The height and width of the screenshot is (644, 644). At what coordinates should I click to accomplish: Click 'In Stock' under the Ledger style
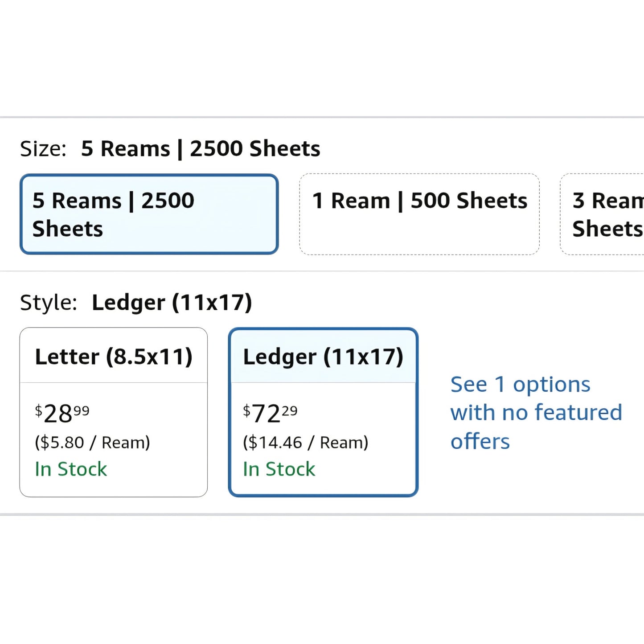(x=279, y=469)
